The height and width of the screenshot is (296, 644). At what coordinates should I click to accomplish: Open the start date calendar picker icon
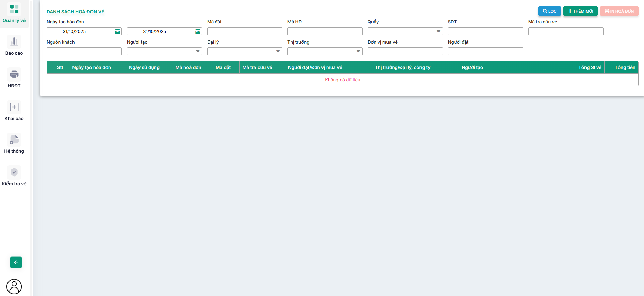click(x=117, y=32)
